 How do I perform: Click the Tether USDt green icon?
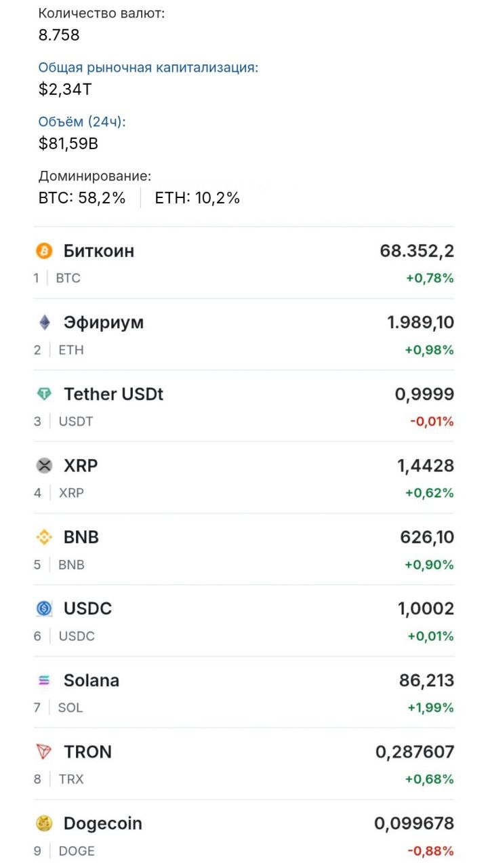[44, 394]
